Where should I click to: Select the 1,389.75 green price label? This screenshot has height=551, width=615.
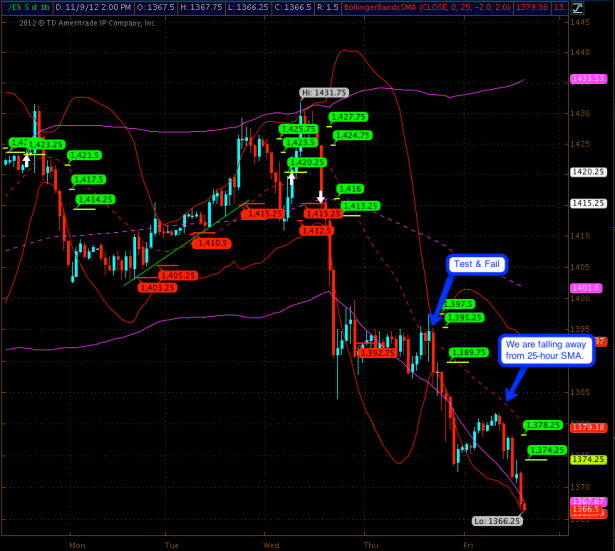tap(468, 352)
